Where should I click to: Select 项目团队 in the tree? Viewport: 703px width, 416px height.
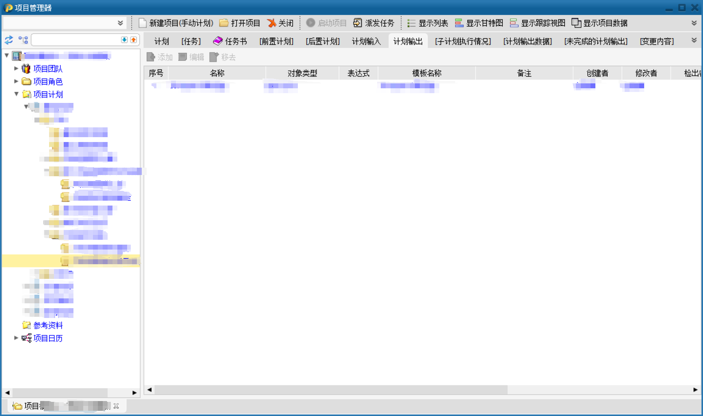click(x=48, y=69)
